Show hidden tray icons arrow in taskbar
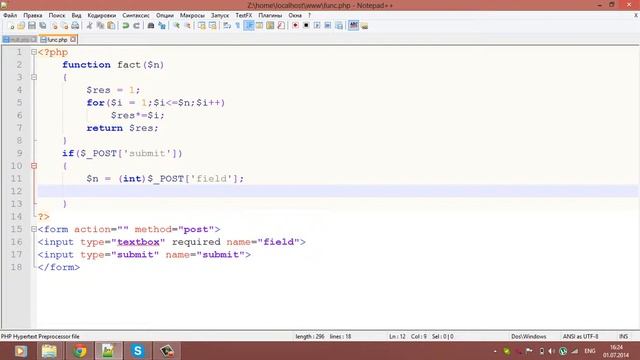Screen dimensions: 640x360 click(x=495, y=351)
